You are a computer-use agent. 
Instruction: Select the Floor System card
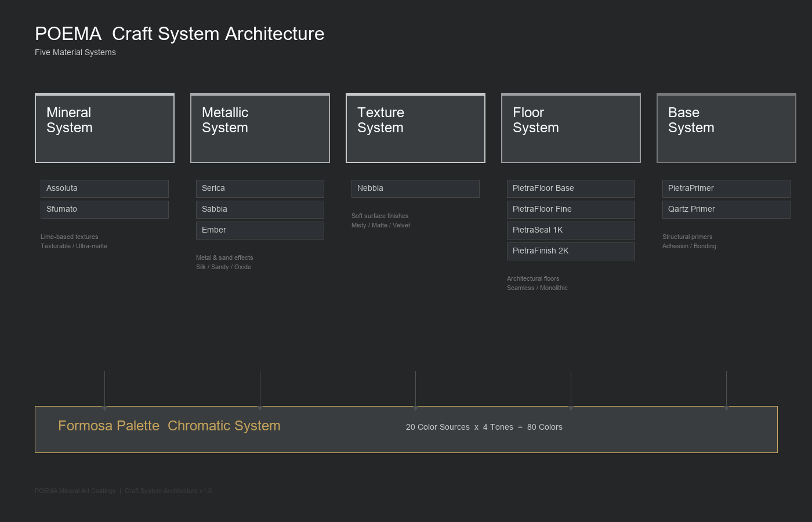click(x=571, y=128)
